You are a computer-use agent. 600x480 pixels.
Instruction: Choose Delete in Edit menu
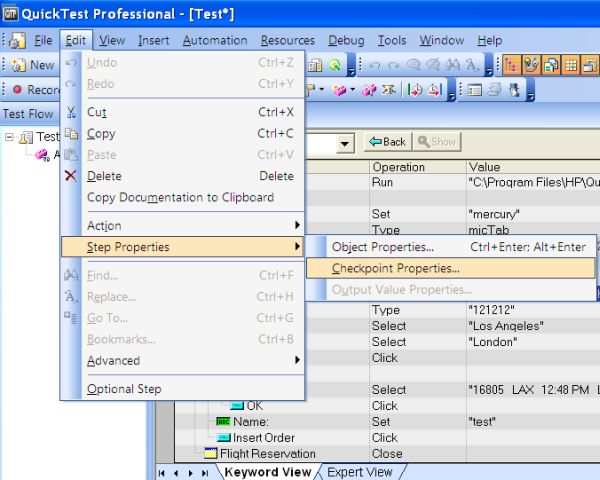click(183, 176)
